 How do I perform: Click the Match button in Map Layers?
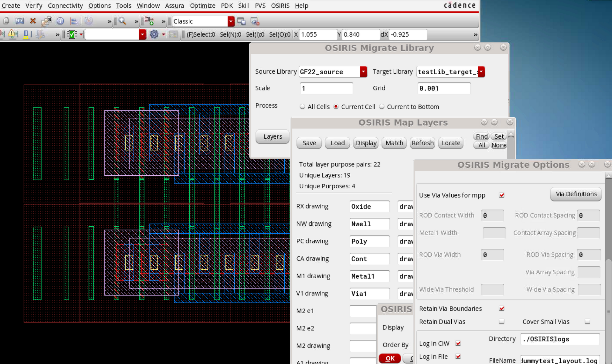pyautogui.click(x=394, y=143)
